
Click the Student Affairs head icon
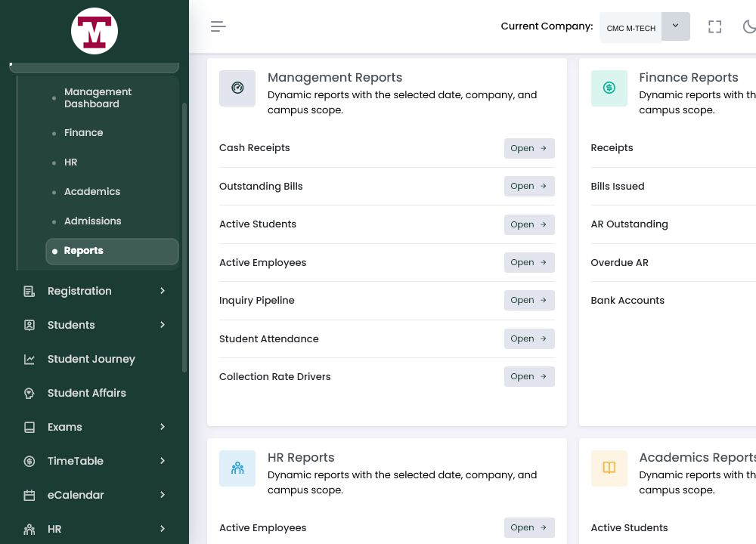29,393
